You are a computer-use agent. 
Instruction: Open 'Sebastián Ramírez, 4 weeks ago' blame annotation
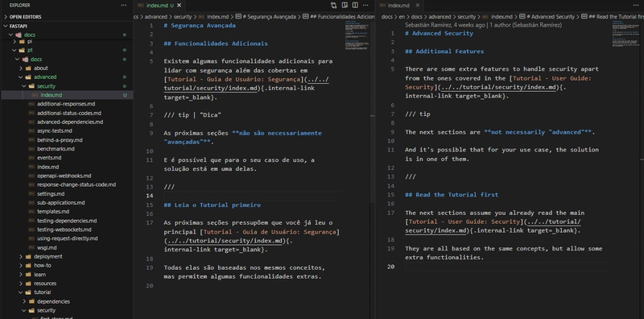point(445,25)
